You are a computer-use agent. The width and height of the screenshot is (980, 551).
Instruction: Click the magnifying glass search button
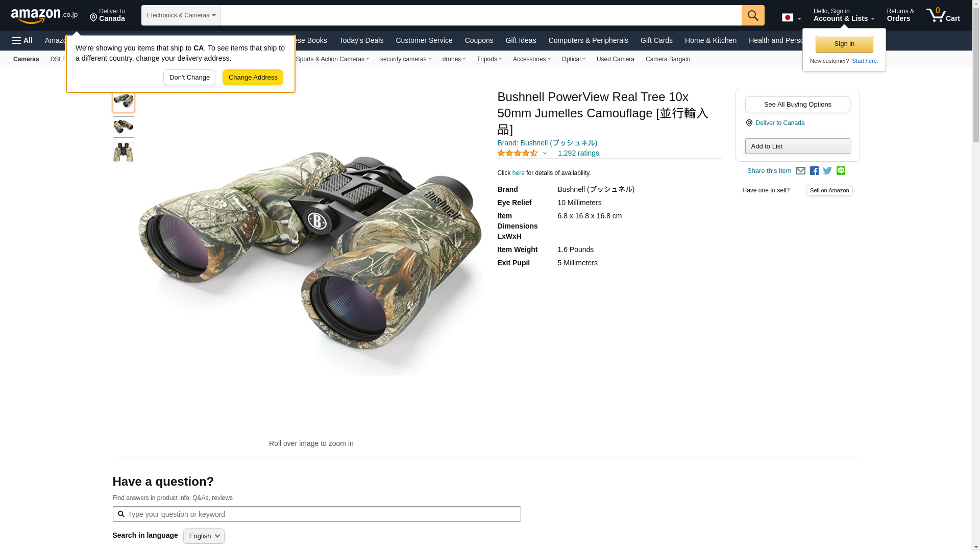point(752,15)
